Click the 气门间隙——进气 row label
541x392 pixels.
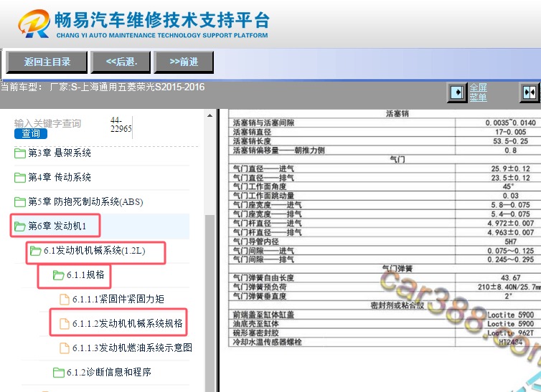tap(263, 251)
